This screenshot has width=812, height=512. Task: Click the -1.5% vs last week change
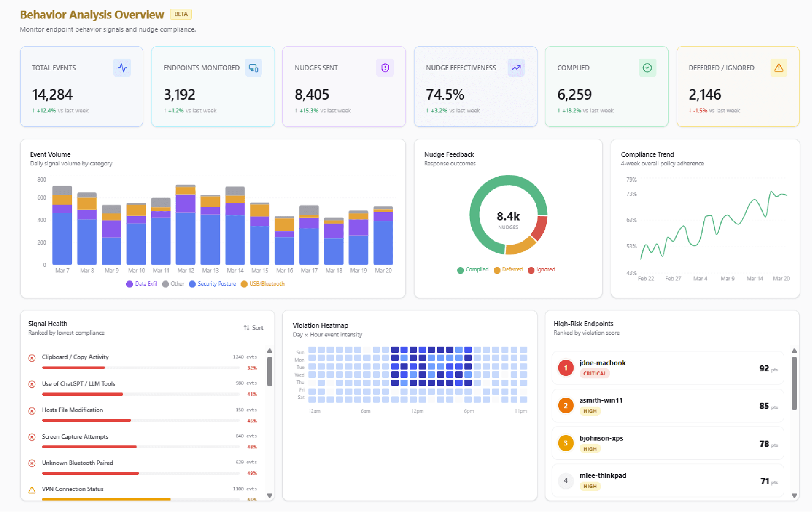click(x=715, y=111)
